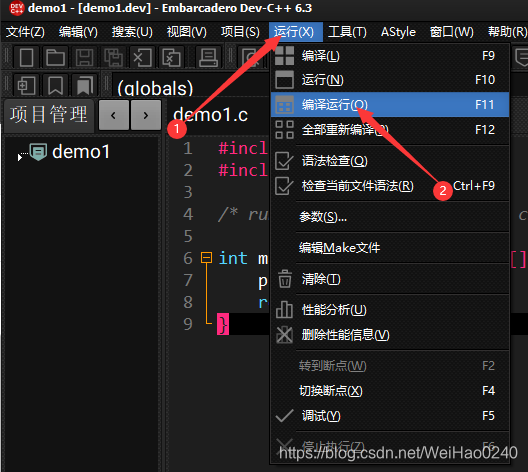Select 运行(N) run entry in menu
This screenshot has height=472, width=528.
pos(390,80)
